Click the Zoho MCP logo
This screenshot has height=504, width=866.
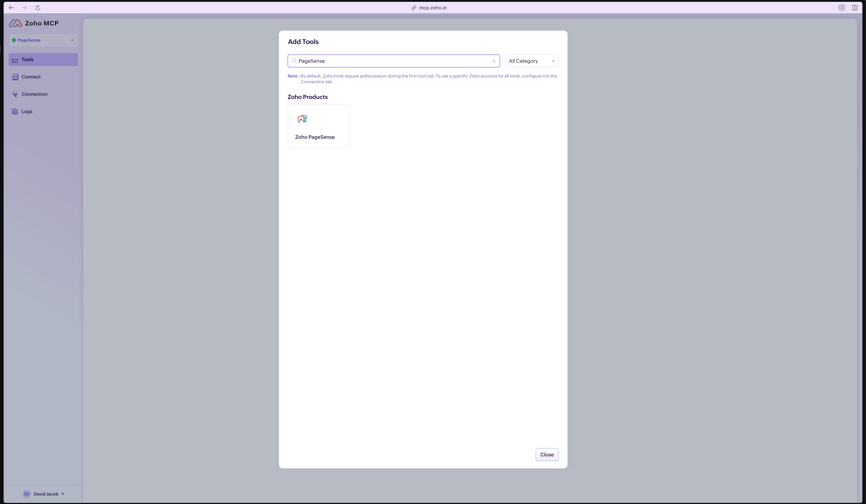(34, 23)
